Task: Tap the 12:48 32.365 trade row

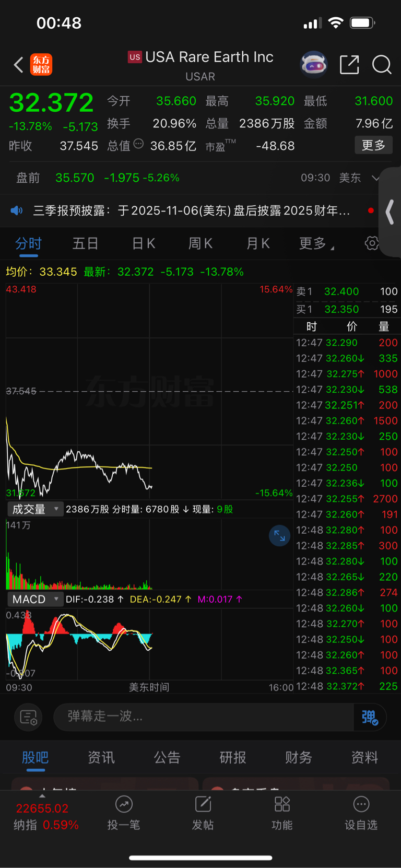Action: pyautogui.click(x=347, y=671)
